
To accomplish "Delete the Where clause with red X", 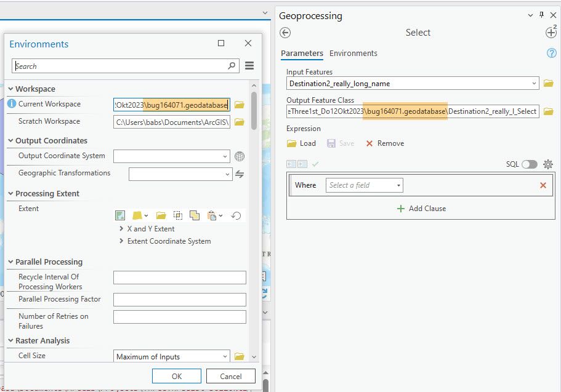I will (x=543, y=185).
